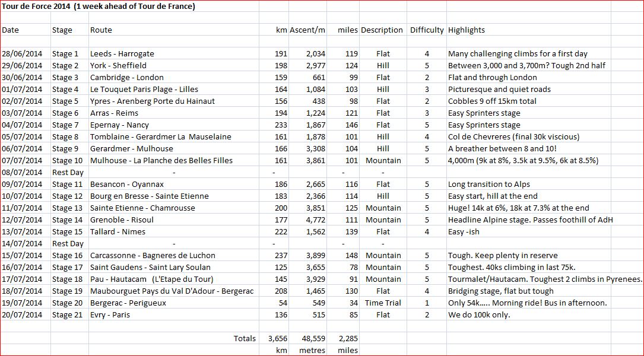Screen dimensions: 644x356
Task: Select the date cell 20/07/2014
Action: [22, 315]
